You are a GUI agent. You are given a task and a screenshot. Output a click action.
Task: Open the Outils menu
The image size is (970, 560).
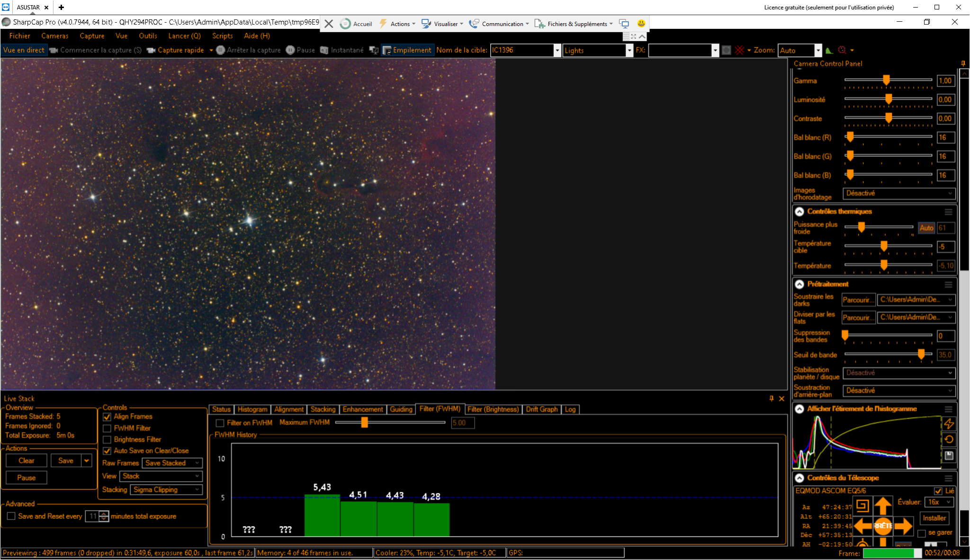(148, 36)
